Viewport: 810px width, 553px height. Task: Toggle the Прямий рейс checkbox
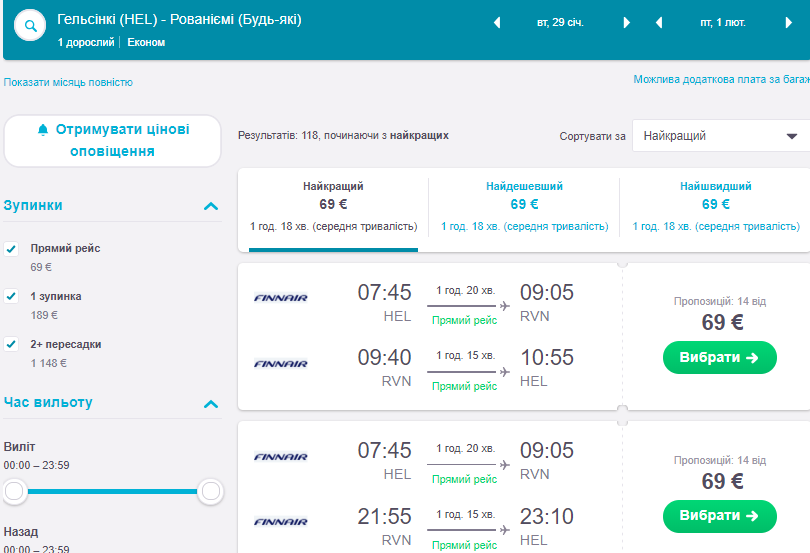12,249
